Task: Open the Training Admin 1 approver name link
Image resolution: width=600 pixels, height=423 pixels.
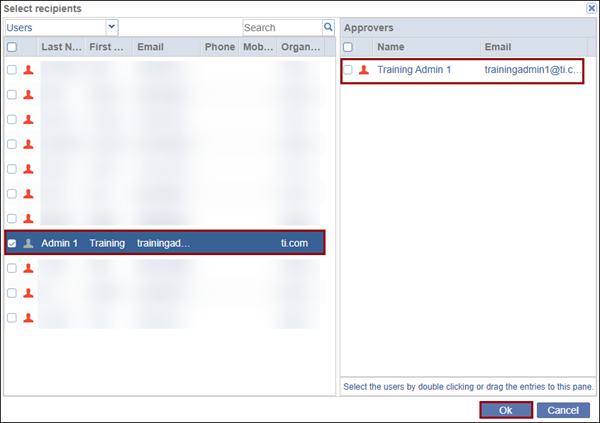Action: (x=414, y=70)
